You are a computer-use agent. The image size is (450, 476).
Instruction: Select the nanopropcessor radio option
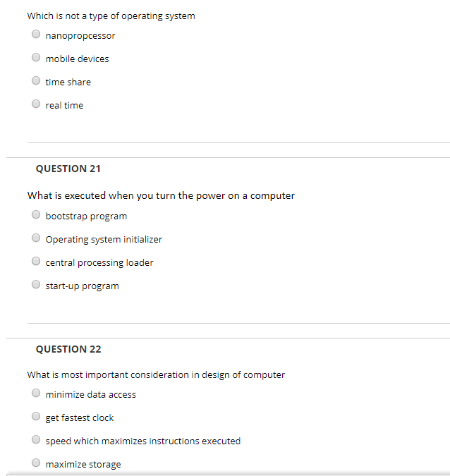(x=36, y=34)
